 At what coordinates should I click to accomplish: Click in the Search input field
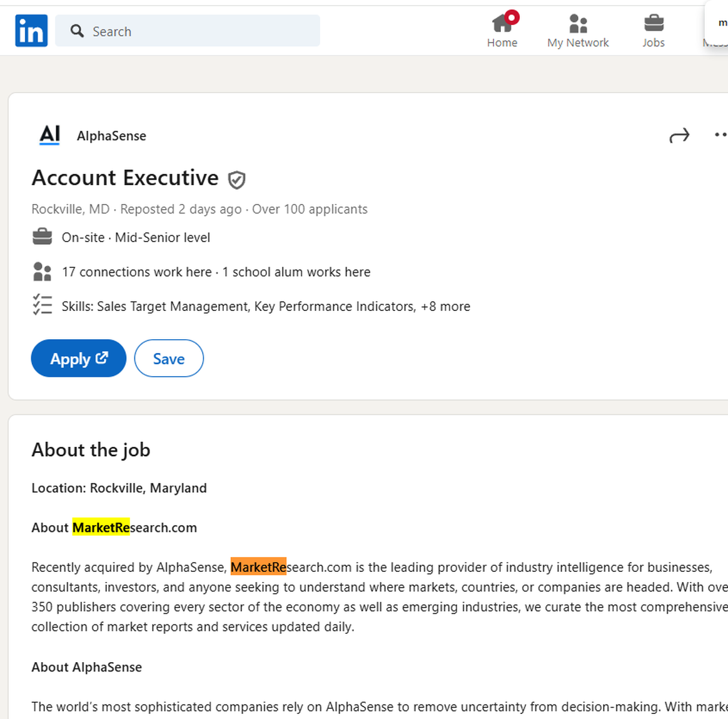click(200, 31)
